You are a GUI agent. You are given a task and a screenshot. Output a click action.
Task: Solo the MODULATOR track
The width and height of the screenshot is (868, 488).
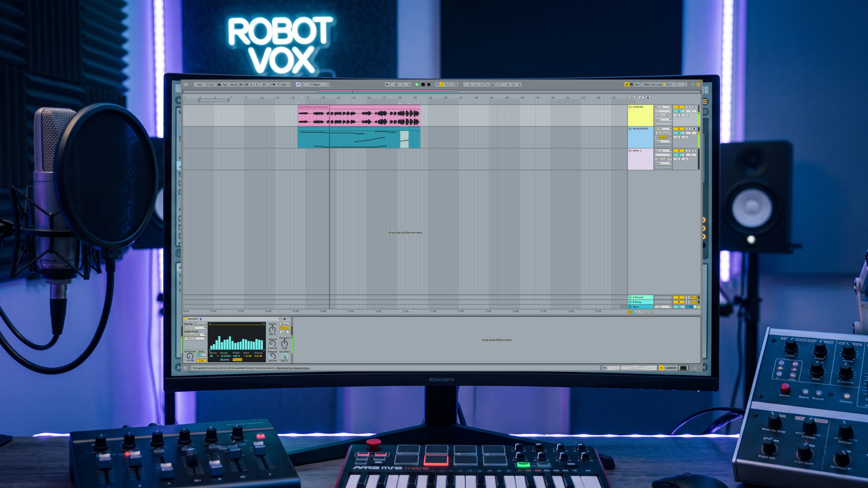pos(688,129)
